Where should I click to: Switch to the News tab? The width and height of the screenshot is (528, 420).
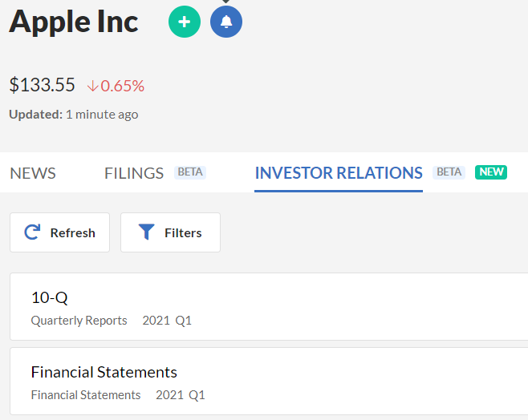[33, 173]
